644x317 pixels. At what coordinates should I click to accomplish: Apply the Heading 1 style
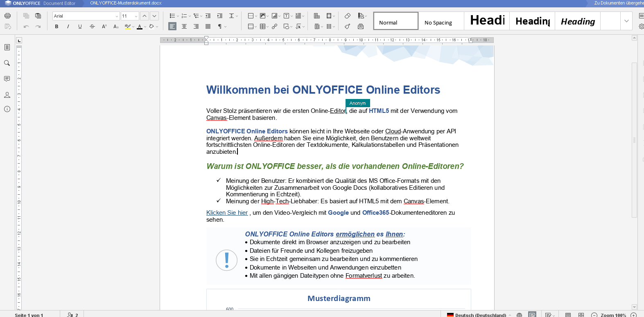(486, 21)
